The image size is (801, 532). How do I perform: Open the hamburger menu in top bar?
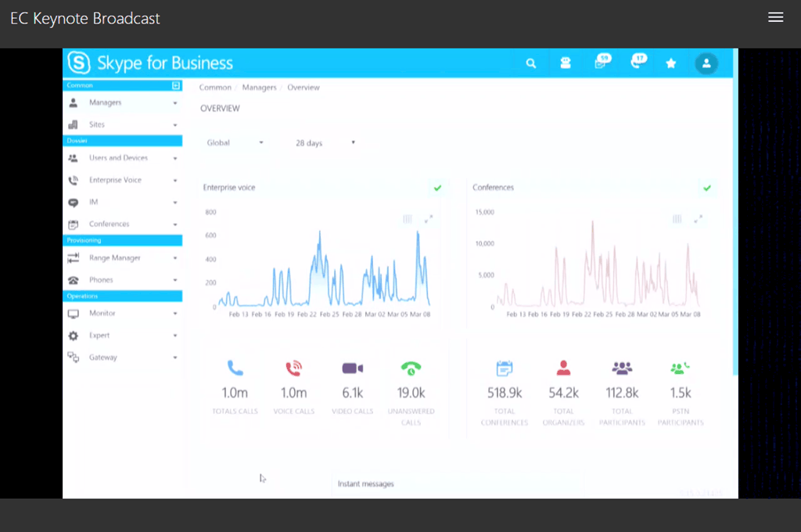[x=775, y=17]
